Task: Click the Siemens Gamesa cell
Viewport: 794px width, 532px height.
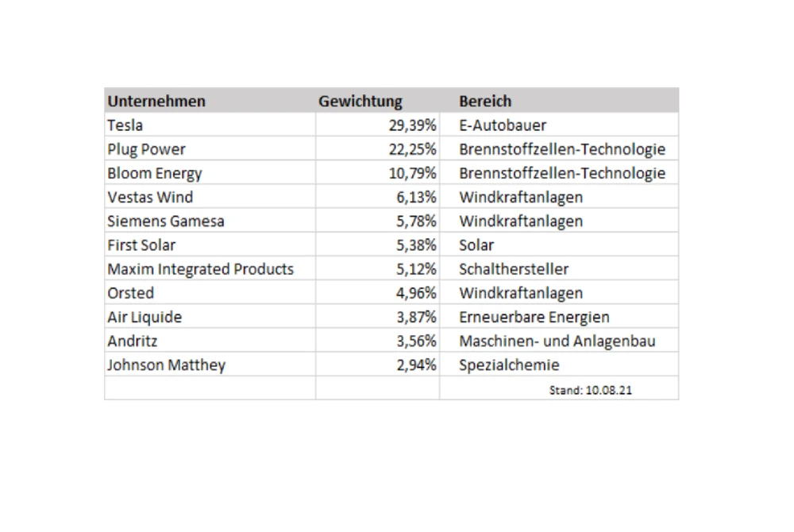Action: pyautogui.click(x=165, y=221)
